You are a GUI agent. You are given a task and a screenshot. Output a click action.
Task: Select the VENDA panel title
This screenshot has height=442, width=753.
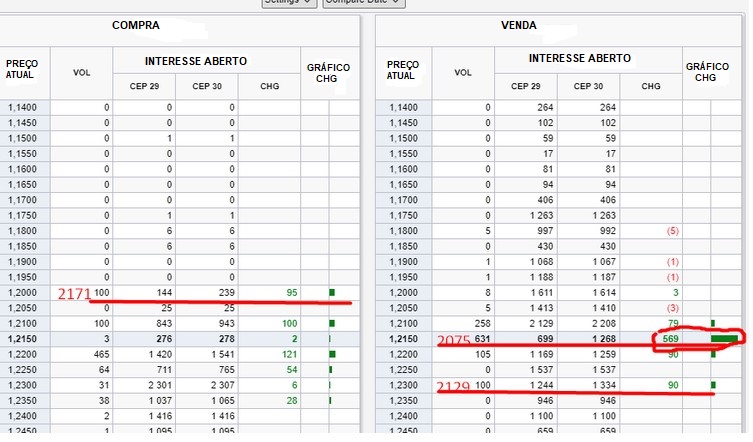[517, 25]
